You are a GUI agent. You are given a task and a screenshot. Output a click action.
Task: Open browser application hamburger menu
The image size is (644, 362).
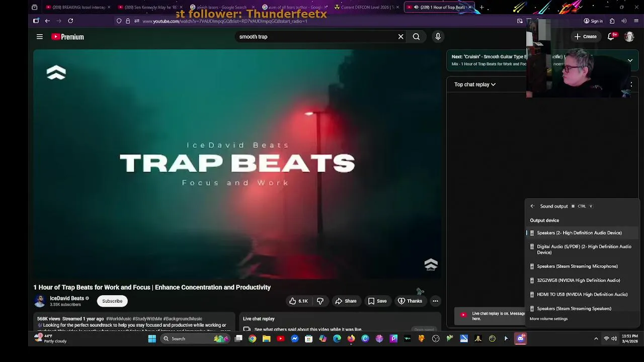tap(636, 21)
